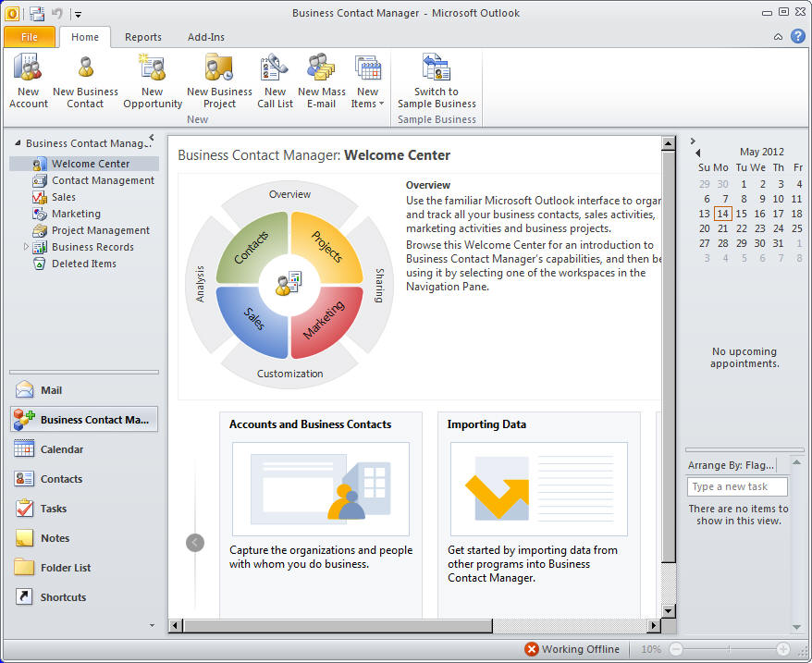Select the Home ribbon tab

click(85, 37)
